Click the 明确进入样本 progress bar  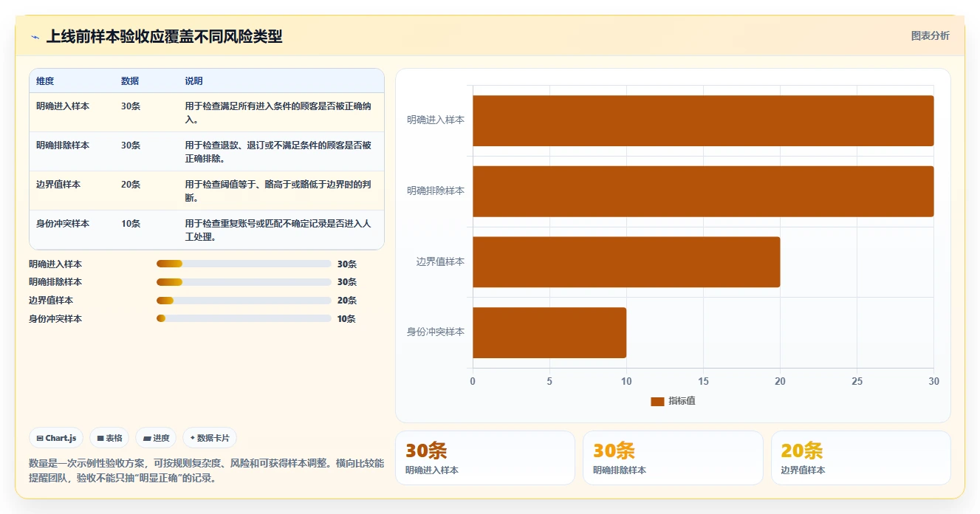[x=244, y=264]
